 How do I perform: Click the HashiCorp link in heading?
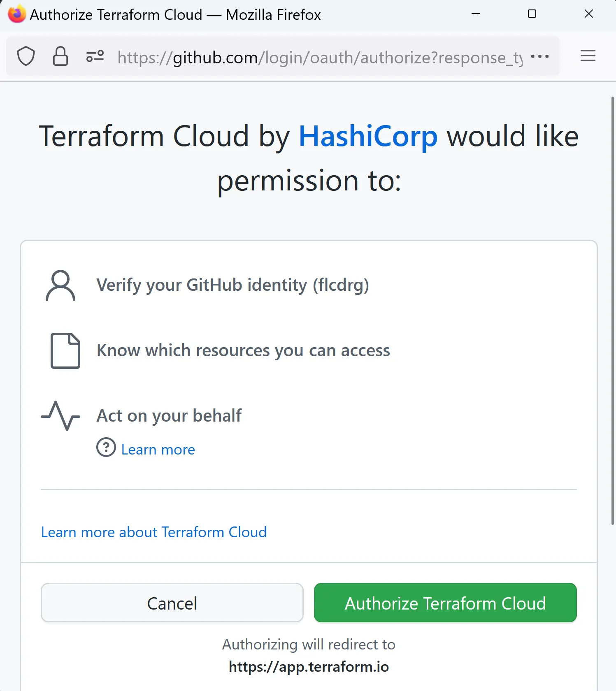coord(368,137)
